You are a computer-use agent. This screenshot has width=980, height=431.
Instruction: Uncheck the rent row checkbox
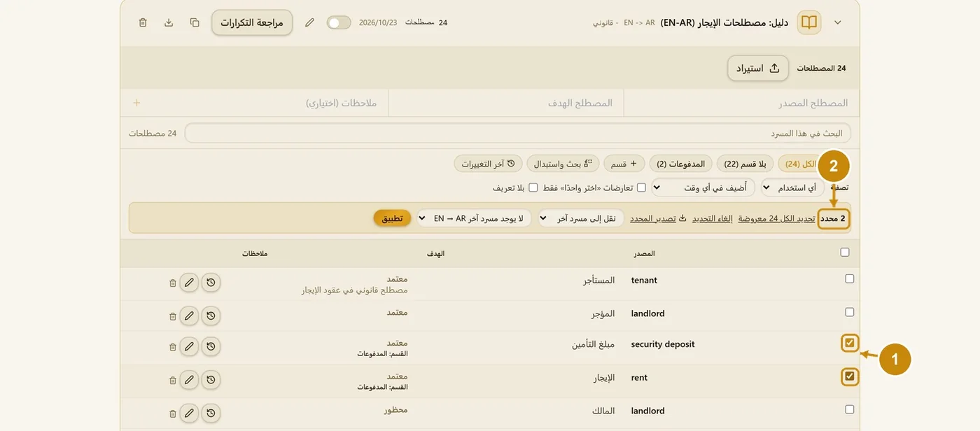click(x=850, y=376)
